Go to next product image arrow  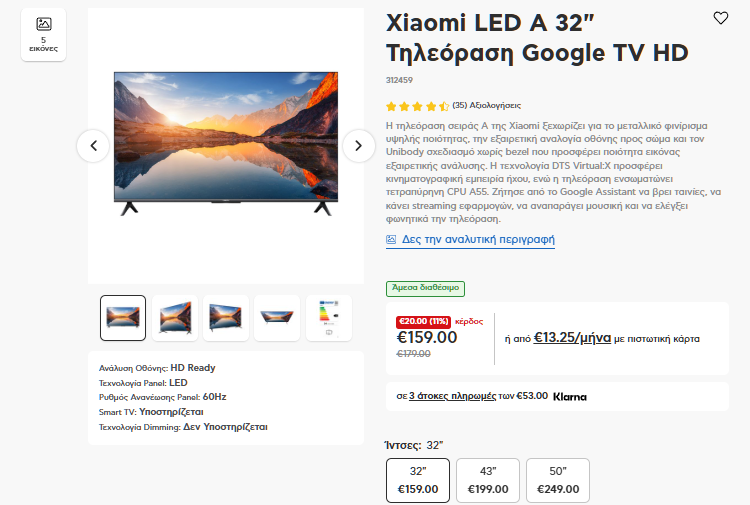[x=358, y=146]
